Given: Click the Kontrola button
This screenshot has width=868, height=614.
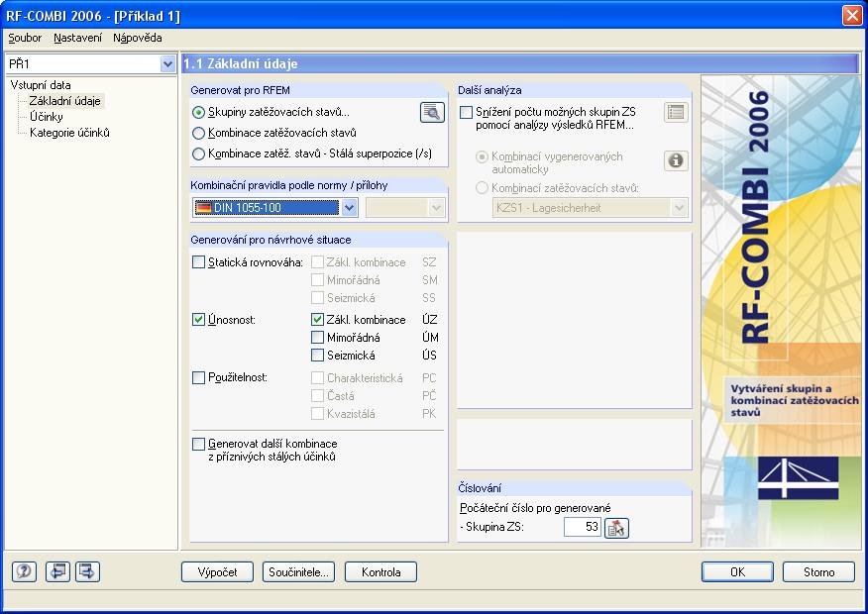Looking at the screenshot, I should pos(380,572).
